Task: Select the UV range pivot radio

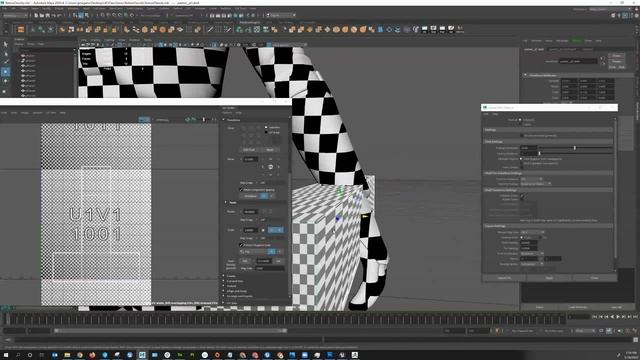Action: 266,132
